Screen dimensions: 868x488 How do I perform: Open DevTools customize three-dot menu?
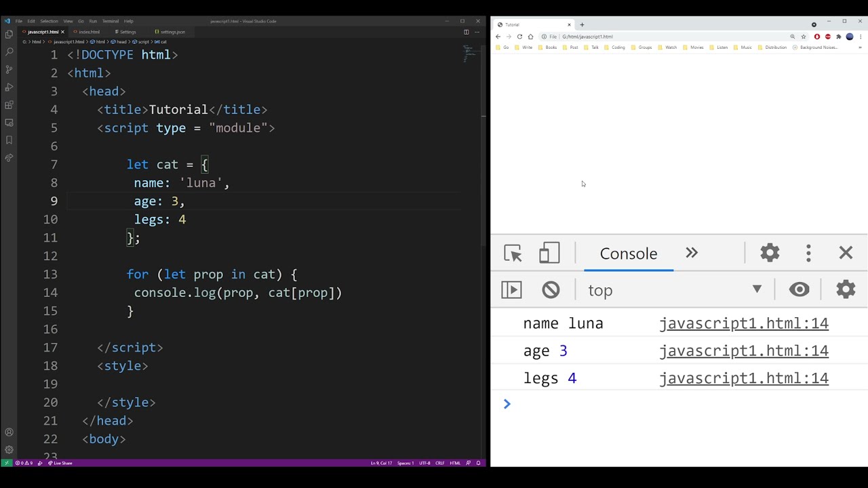click(808, 253)
